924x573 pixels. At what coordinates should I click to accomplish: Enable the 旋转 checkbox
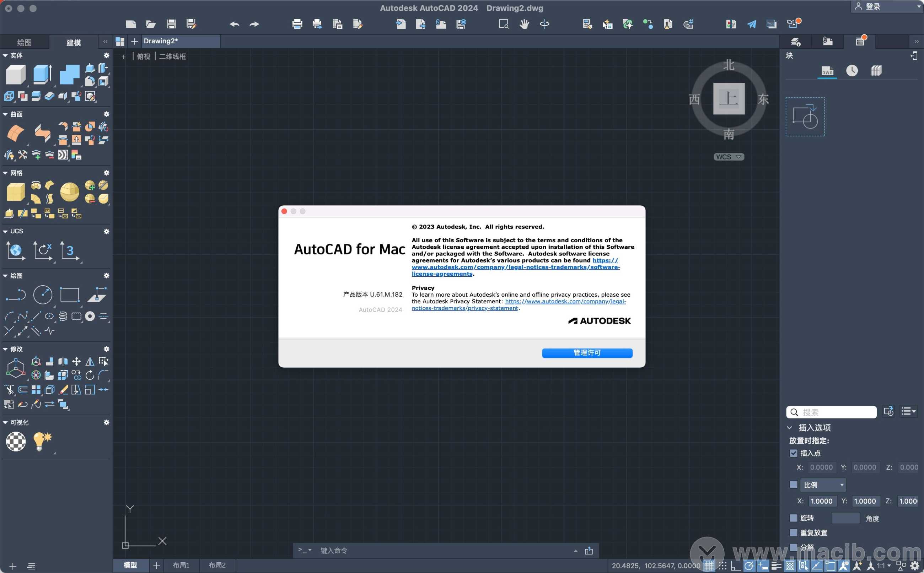[x=793, y=518]
